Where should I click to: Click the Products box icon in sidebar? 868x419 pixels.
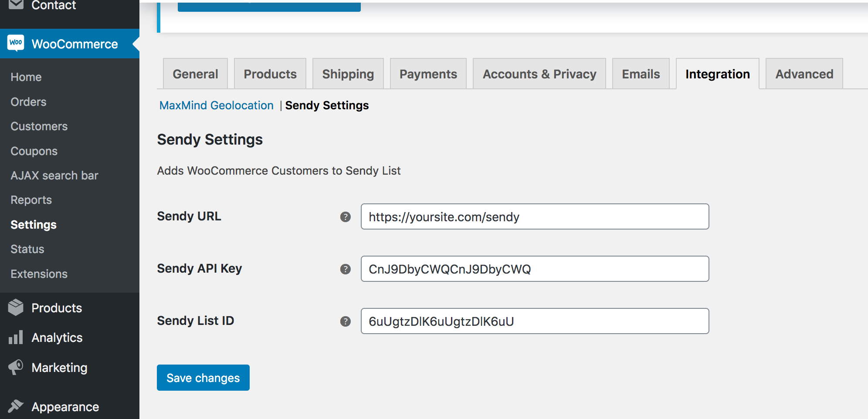click(x=16, y=307)
